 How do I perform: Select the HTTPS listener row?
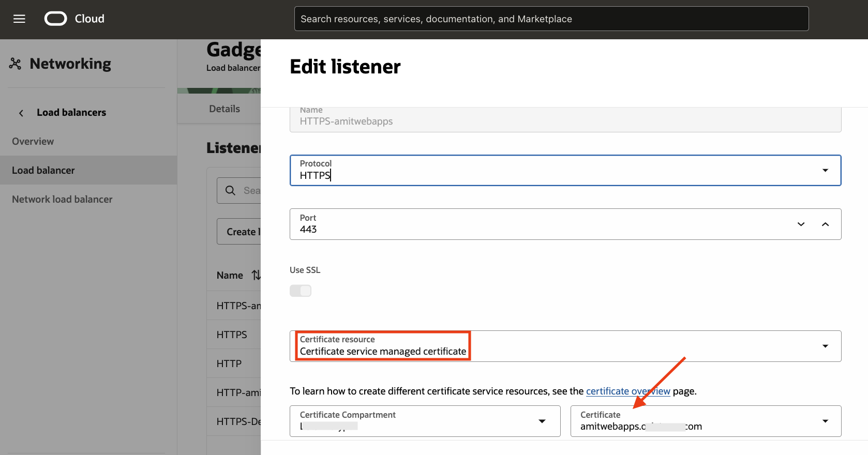coord(234,335)
